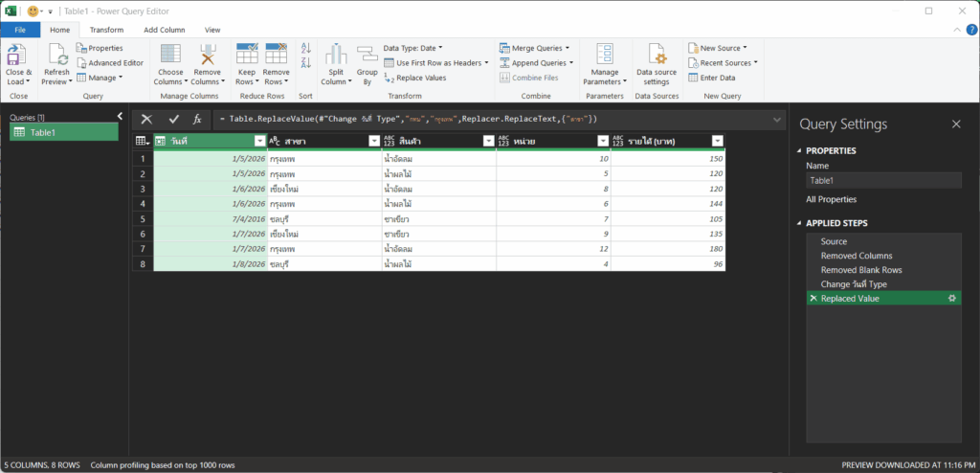Screen dimensions: 980x473
Task: Click Enter Data in New Query group
Action: click(711, 78)
